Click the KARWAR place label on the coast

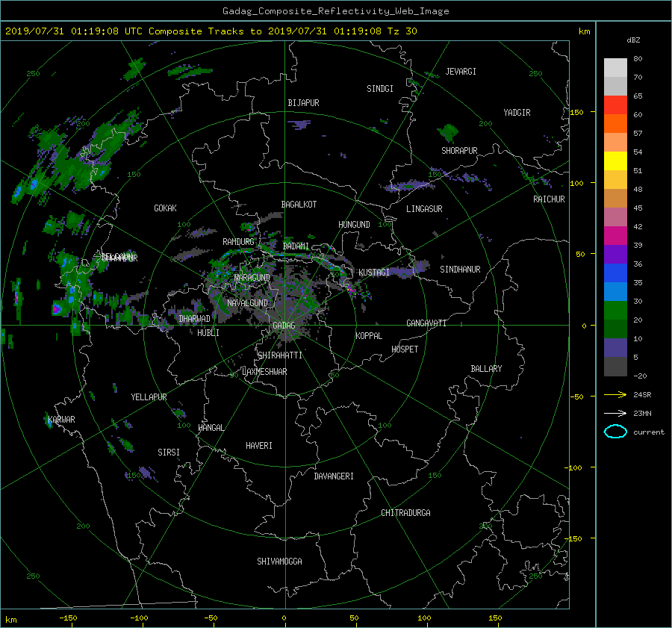(x=61, y=420)
